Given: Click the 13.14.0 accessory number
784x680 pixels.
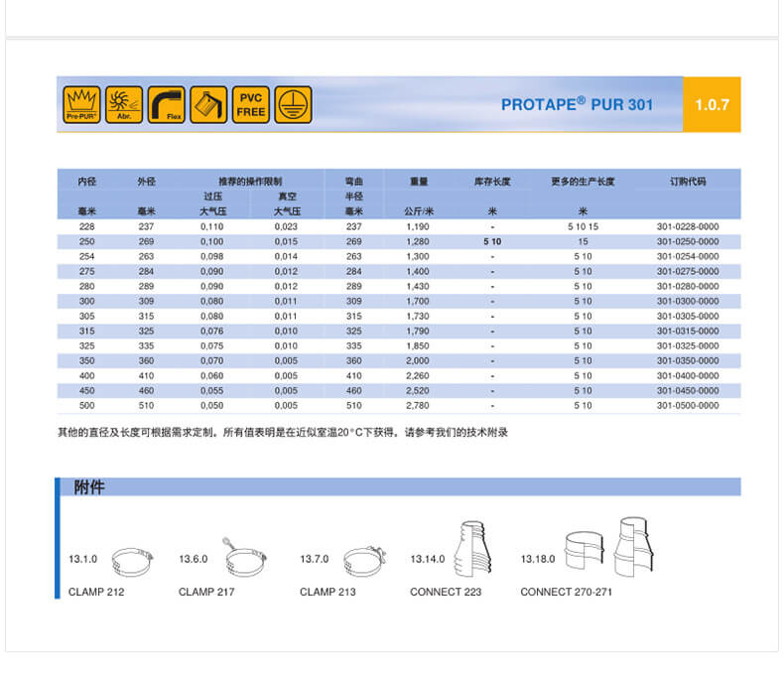Looking at the screenshot, I should [x=427, y=559].
